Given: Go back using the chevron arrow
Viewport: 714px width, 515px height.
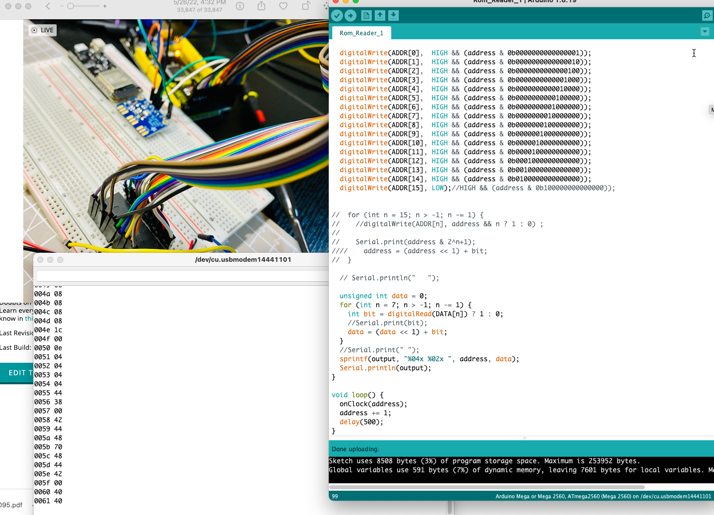Looking at the screenshot, I should [48, 7].
